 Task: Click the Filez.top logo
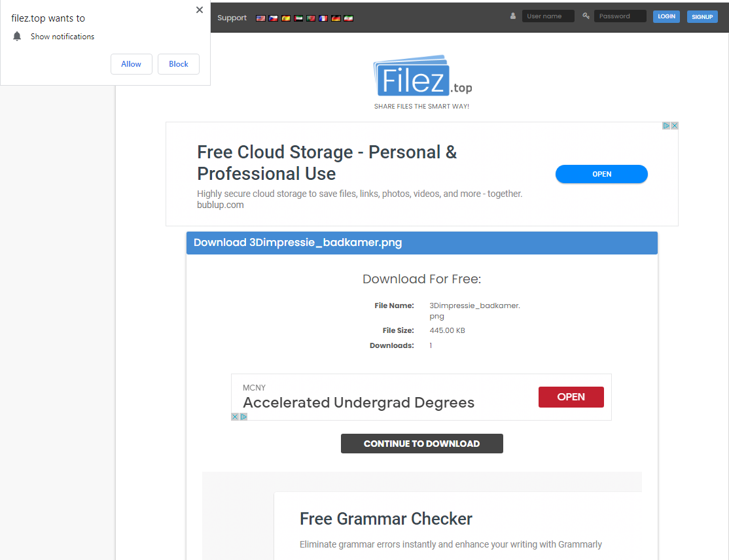422,77
